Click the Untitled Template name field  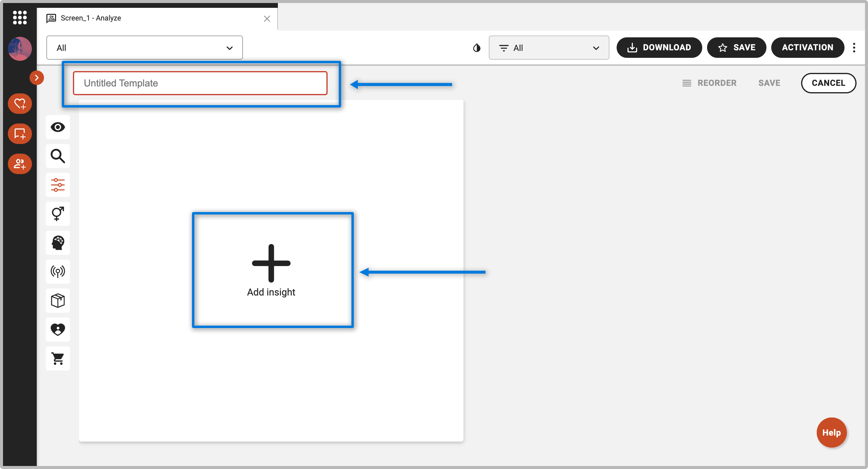pos(200,83)
